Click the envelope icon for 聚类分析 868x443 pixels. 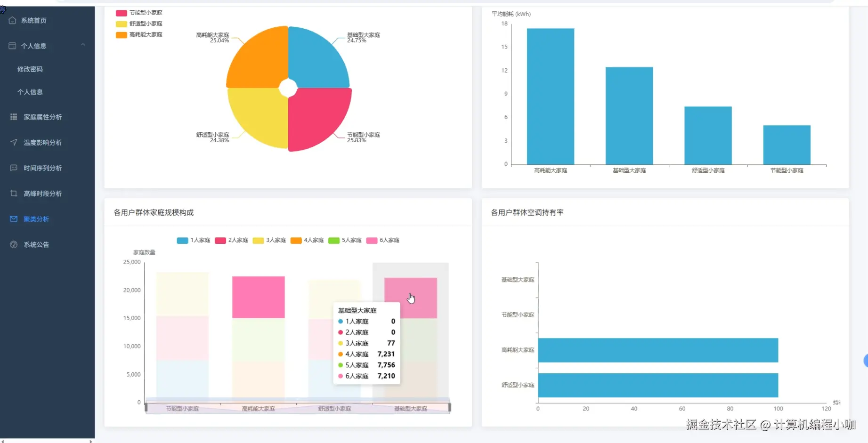pyautogui.click(x=14, y=219)
